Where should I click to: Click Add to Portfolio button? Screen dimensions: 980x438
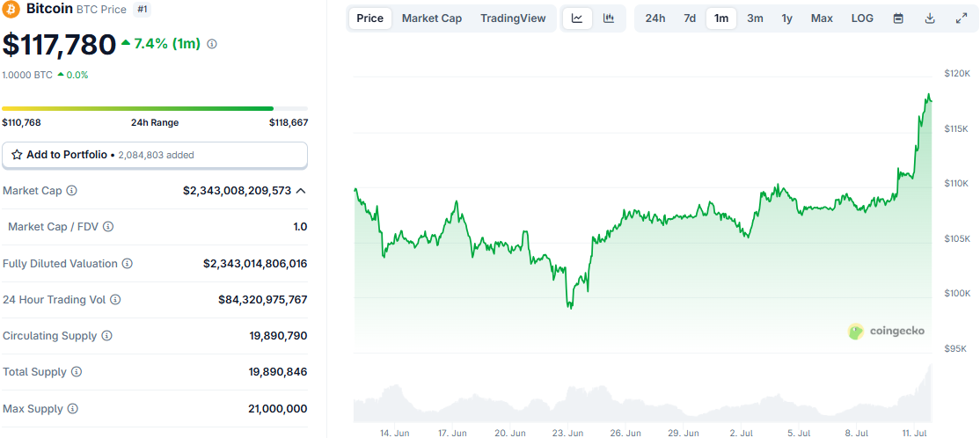(x=155, y=155)
